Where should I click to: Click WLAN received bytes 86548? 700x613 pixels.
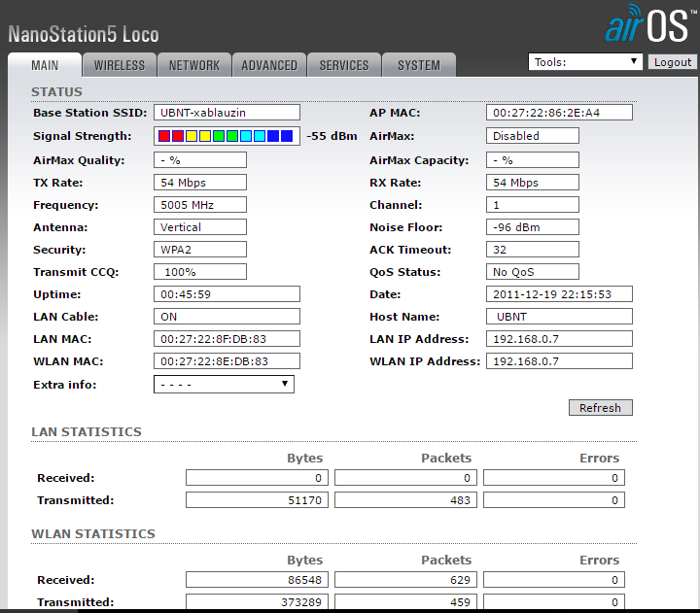click(x=257, y=580)
